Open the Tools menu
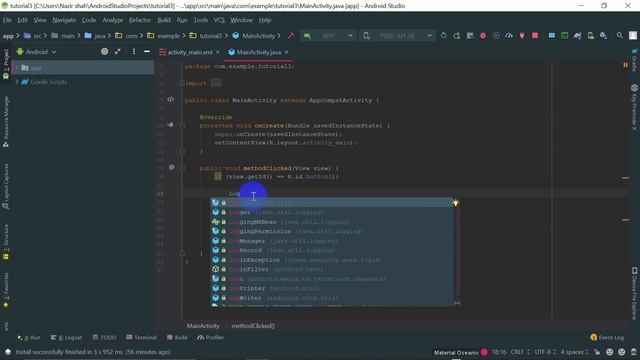 (x=200, y=20)
